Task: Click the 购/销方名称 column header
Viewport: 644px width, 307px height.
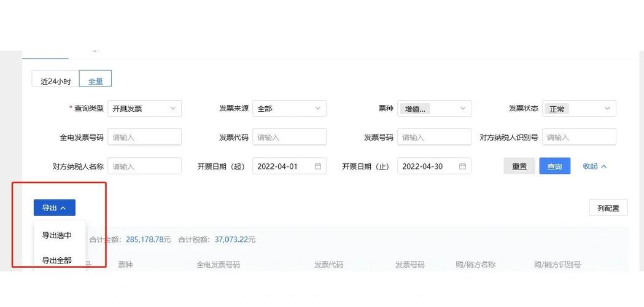Action: (x=475, y=264)
